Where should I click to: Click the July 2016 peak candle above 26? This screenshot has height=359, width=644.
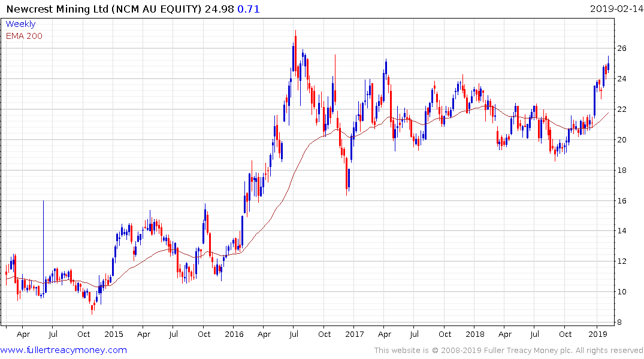pyautogui.click(x=295, y=53)
